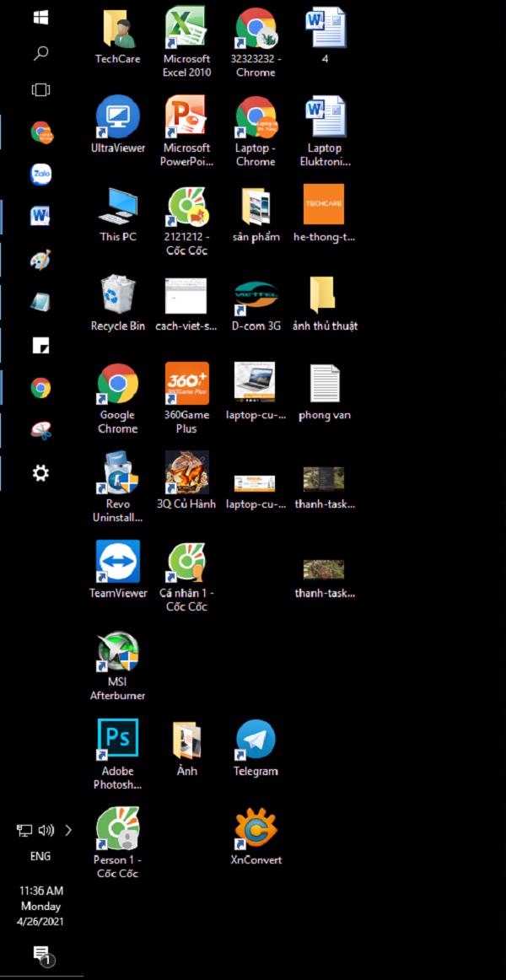Select the Laptop Eluktroni Word document
Image resolution: width=506 pixels, height=980 pixels.
325,132
